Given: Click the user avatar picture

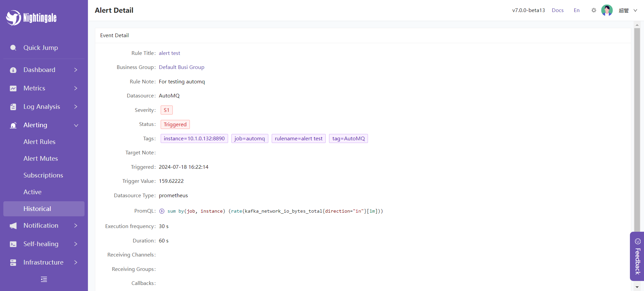Looking at the screenshot, I should [x=607, y=10].
